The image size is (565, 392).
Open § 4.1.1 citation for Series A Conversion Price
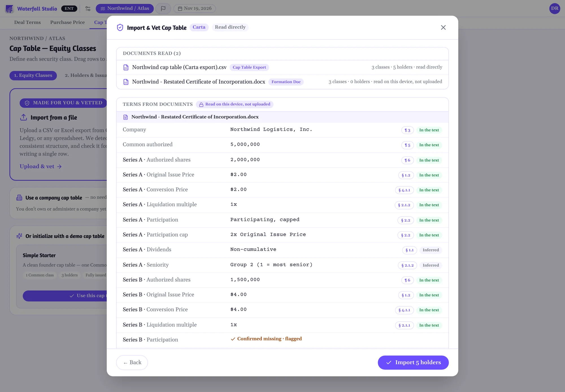(x=404, y=190)
